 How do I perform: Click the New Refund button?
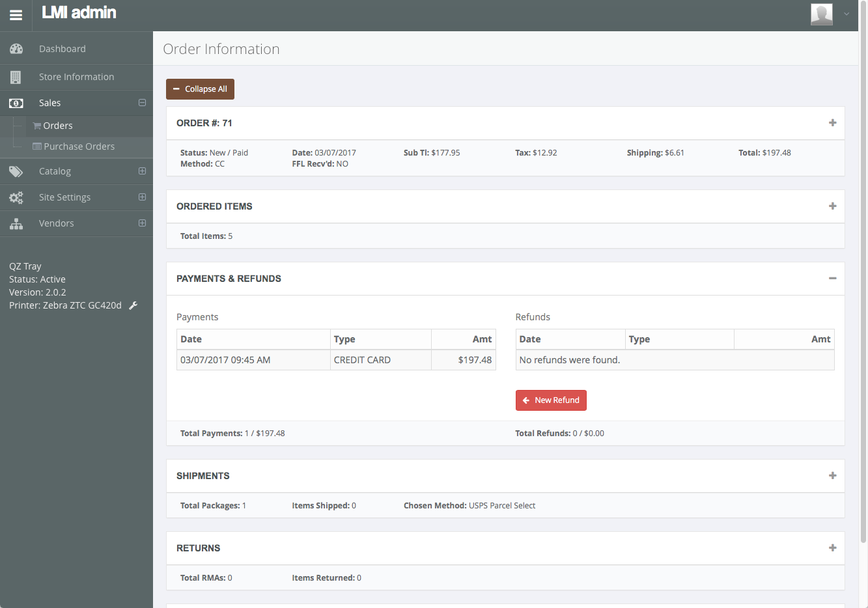(551, 400)
